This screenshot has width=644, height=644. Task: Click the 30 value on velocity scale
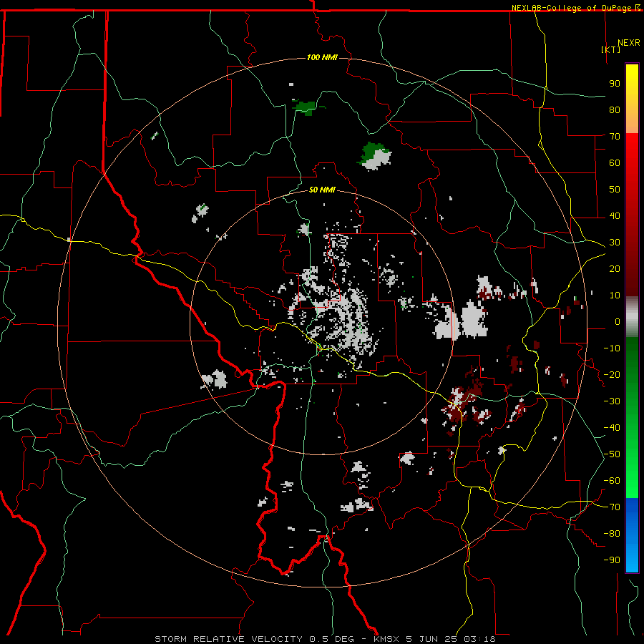(615, 243)
